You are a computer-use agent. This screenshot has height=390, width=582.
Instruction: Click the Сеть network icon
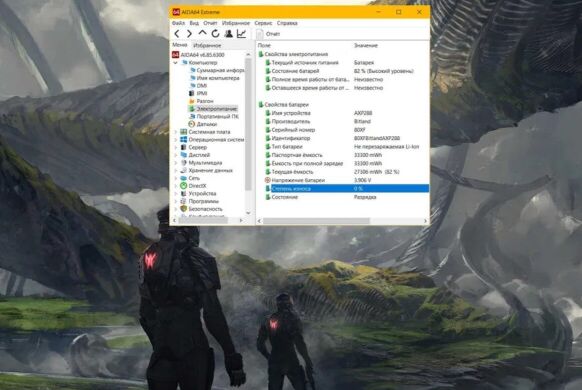(183, 178)
